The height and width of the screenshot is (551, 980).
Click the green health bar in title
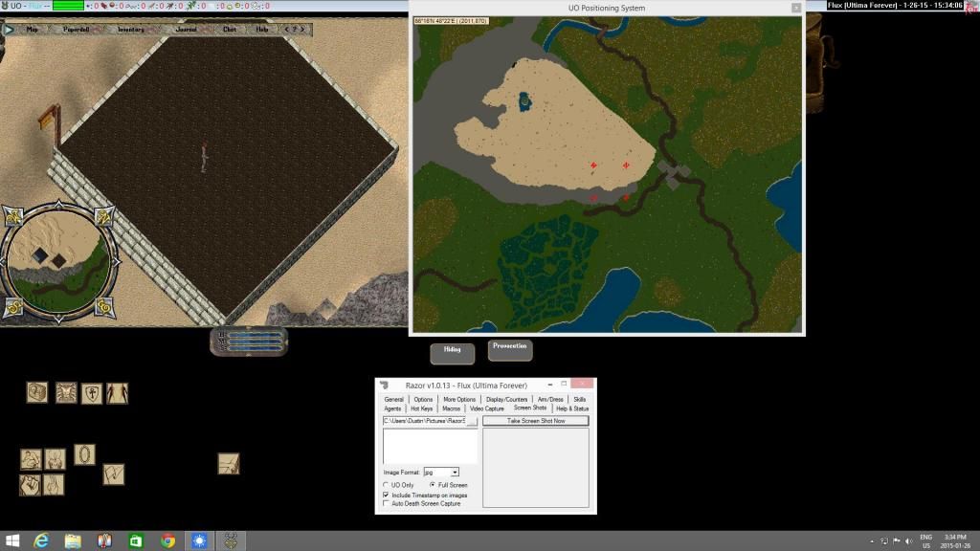[x=68, y=6]
